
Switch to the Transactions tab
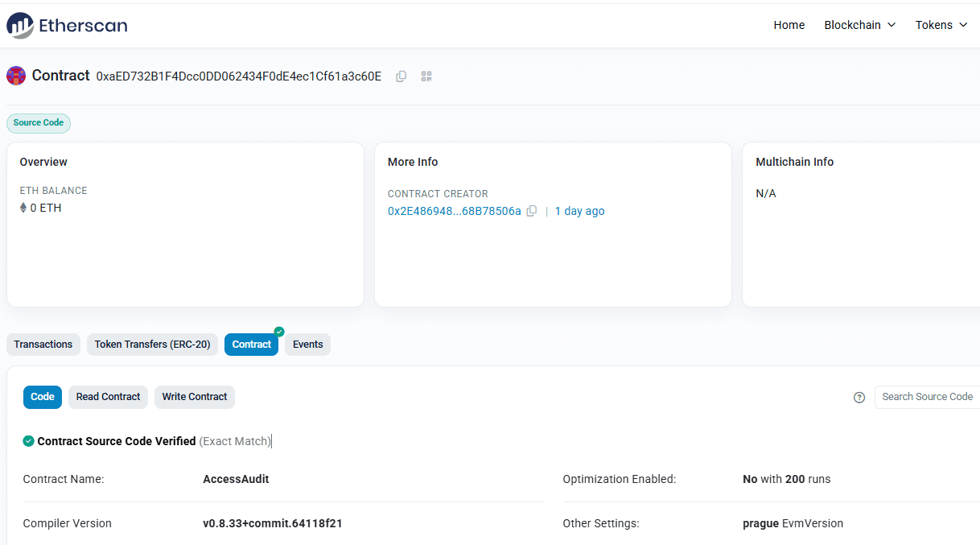(x=43, y=345)
